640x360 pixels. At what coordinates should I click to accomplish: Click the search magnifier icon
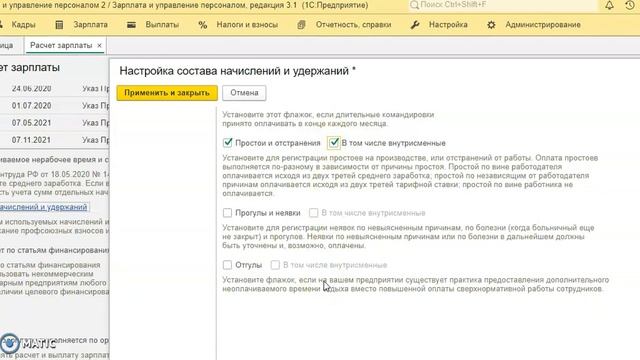click(x=414, y=5)
